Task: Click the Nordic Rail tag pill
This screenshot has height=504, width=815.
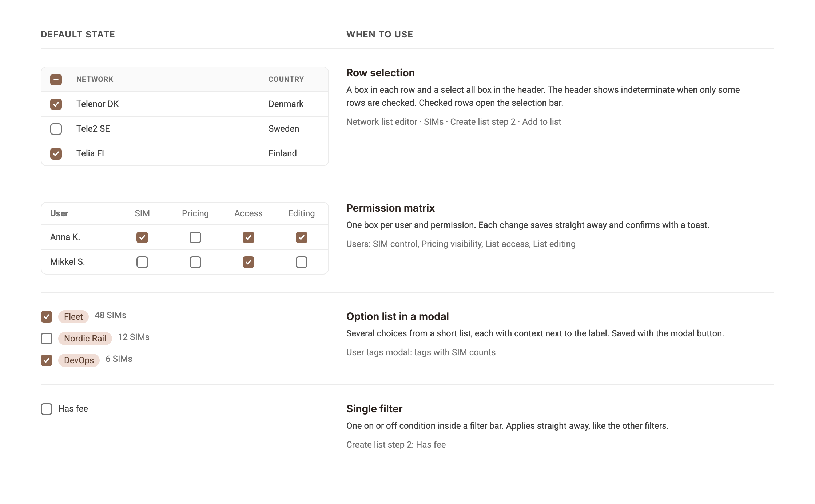Action: 85,338
